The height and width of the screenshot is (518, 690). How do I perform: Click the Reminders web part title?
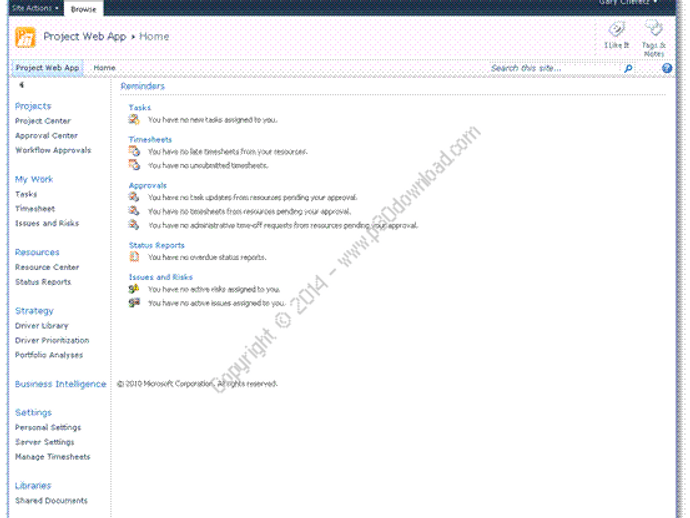[143, 86]
